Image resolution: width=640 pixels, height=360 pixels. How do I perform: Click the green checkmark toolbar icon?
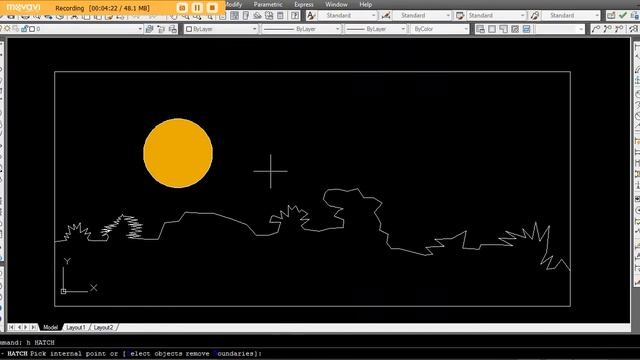[x=623, y=16]
